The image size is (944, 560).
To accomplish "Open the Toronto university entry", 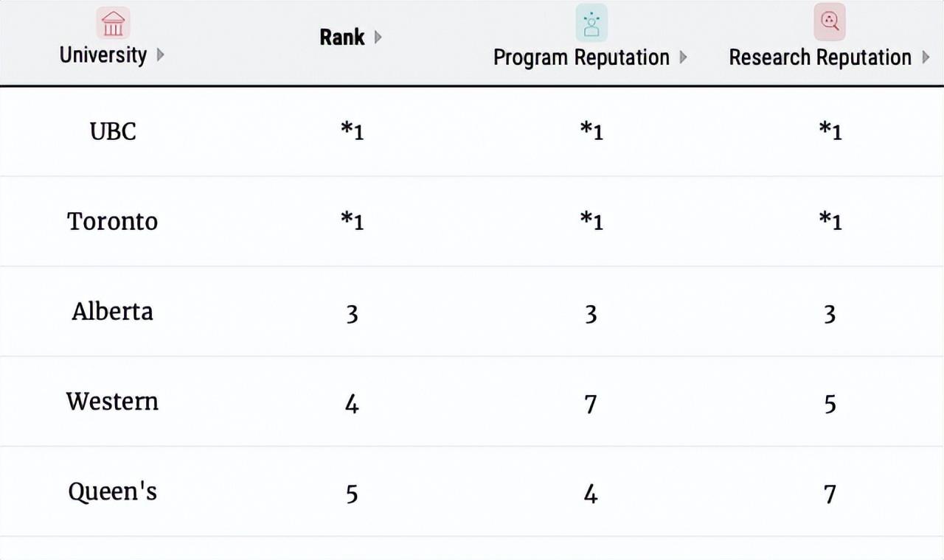I will (x=112, y=221).
